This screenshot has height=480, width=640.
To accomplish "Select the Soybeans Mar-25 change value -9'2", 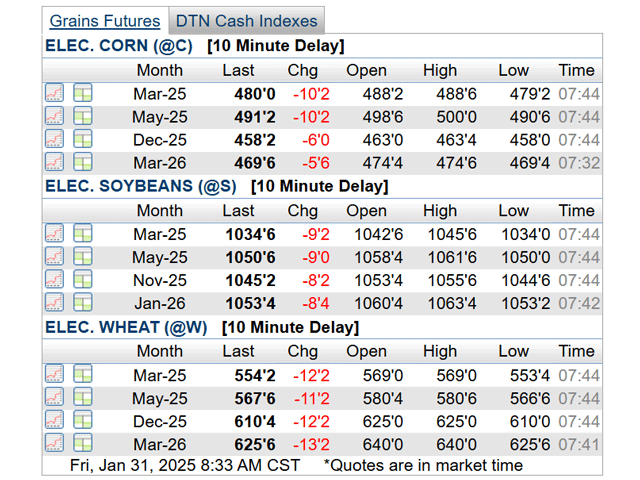I will 301,234.
